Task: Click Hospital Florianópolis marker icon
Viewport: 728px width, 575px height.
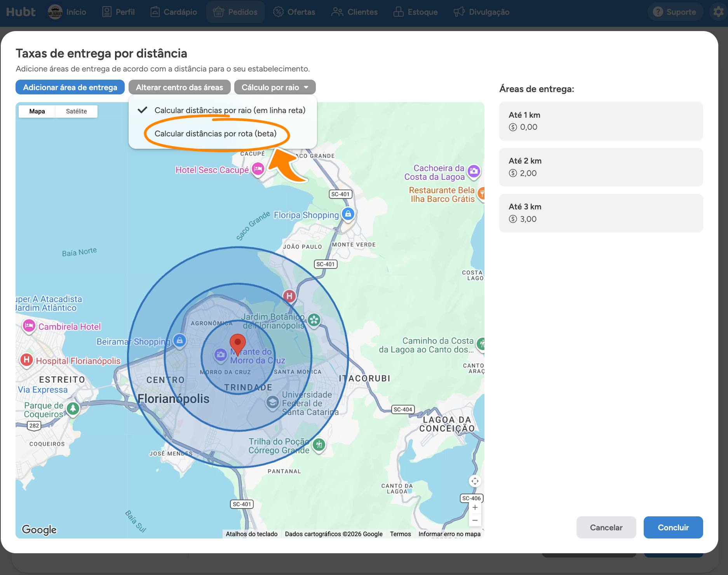Action: click(26, 360)
